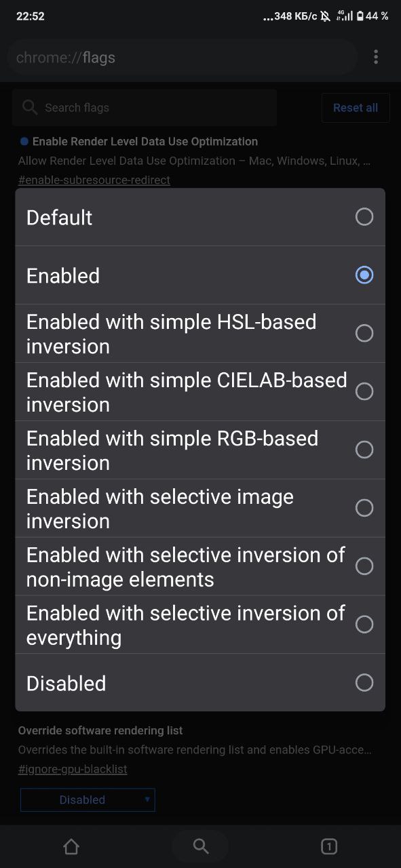The image size is (401, 868).
Task: Select the Default radio option
Action: click(x=200, y=217)
